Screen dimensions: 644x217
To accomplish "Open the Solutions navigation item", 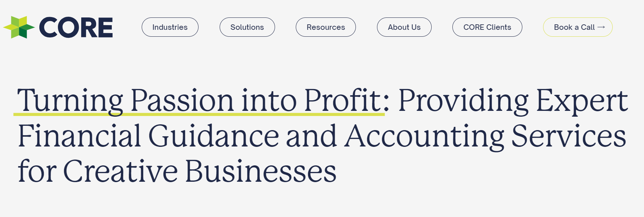I will point(247,27).
